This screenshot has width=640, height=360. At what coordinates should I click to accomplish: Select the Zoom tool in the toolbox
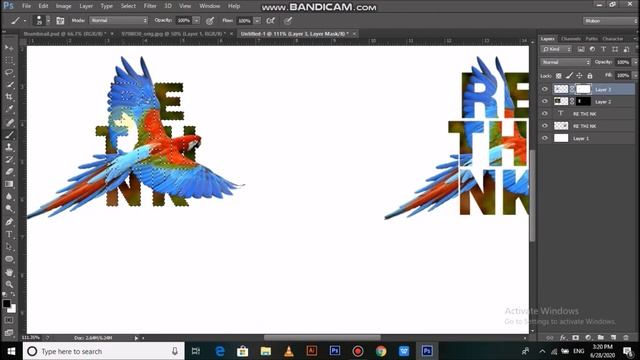pos(9,284)
